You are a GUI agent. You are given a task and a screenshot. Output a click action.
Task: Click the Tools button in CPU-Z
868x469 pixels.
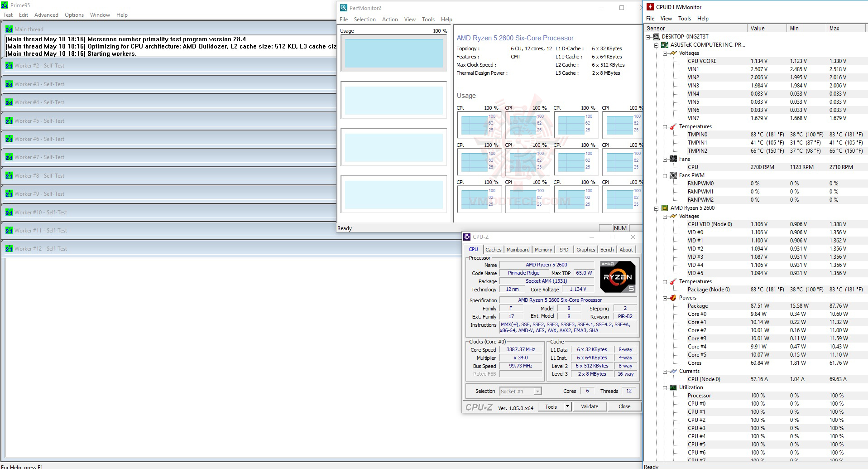coord(551,406)
